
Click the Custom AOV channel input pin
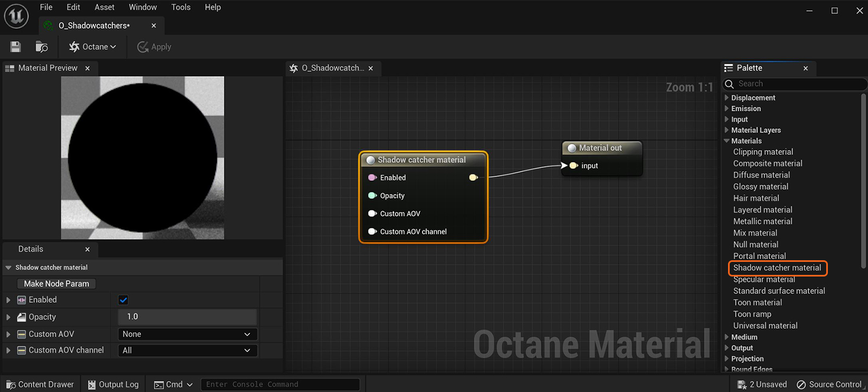[x=372, y=232]
